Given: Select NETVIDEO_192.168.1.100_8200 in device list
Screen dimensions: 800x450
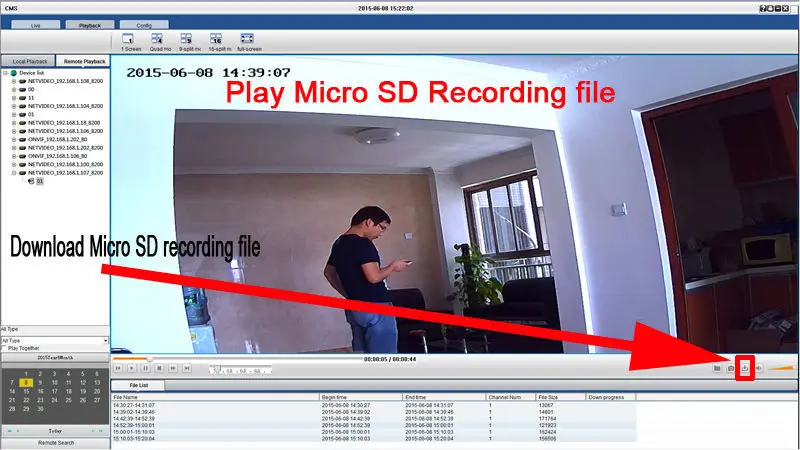Looking at the screenshot, I should point(65,164).
